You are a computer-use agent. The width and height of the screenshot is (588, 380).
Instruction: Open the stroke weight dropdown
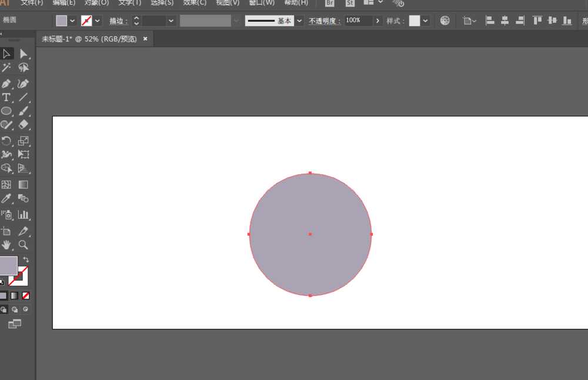(x=171, y=21)
